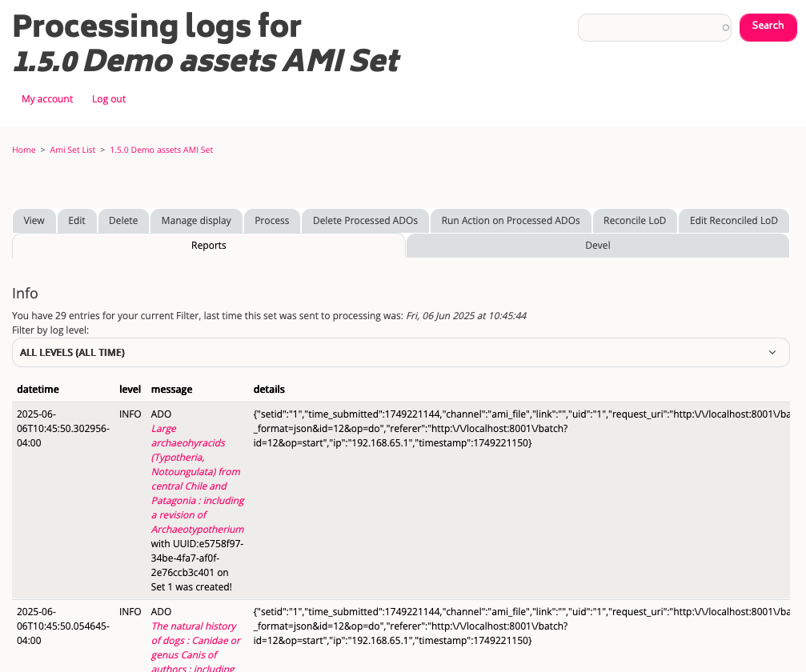Open the My account link
Image resolution: width=806 pixels, height=672 pixels.
click(47, 99)
